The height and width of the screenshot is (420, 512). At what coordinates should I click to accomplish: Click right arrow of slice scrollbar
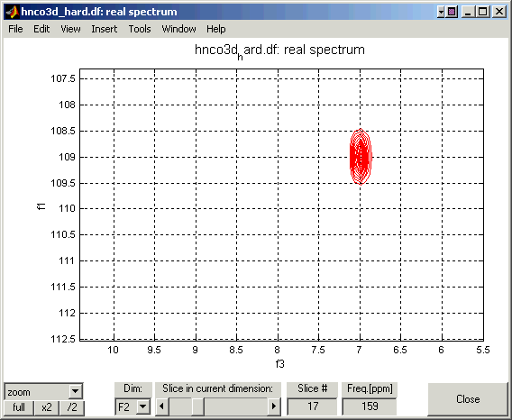[274, 406]
